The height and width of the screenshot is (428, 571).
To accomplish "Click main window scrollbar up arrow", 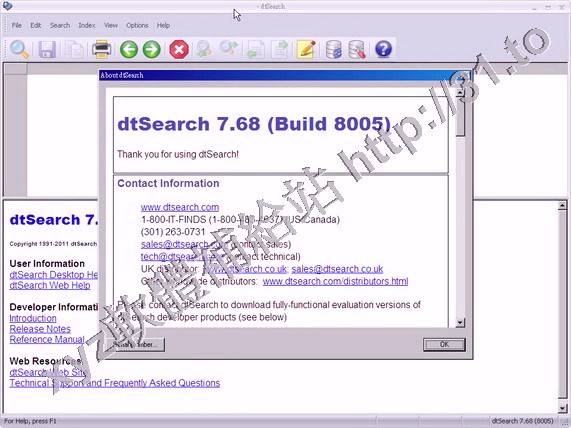I will [x=562, y=206].
